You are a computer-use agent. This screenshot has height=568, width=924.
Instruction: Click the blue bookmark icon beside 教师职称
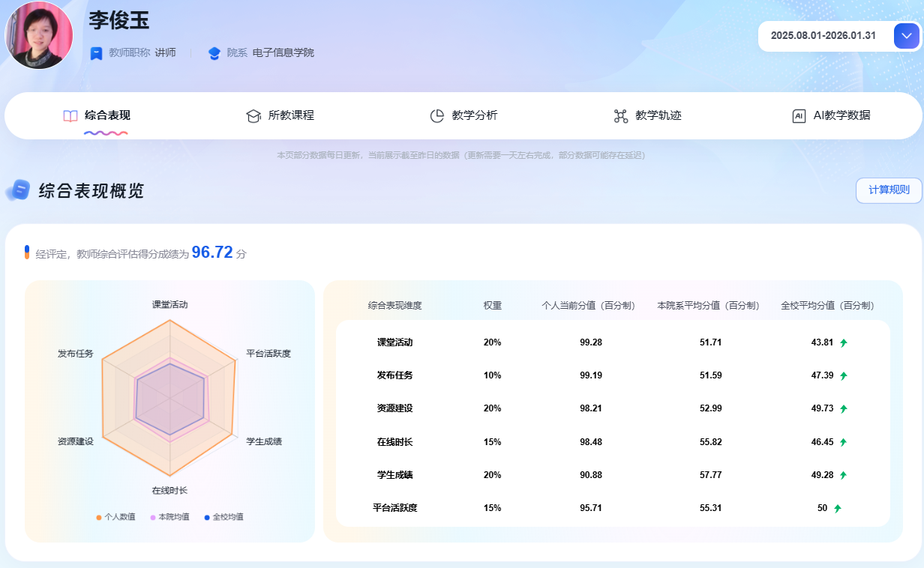tap(96, 53)
